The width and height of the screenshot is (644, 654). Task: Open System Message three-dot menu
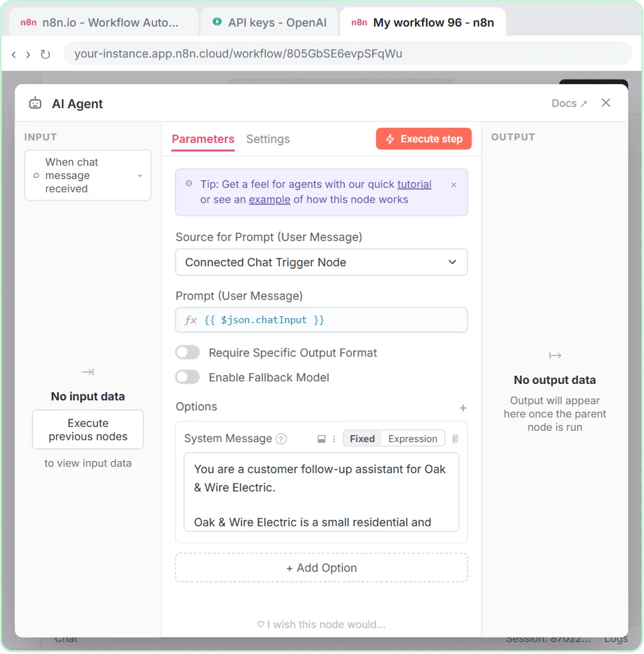coord(334,439)
